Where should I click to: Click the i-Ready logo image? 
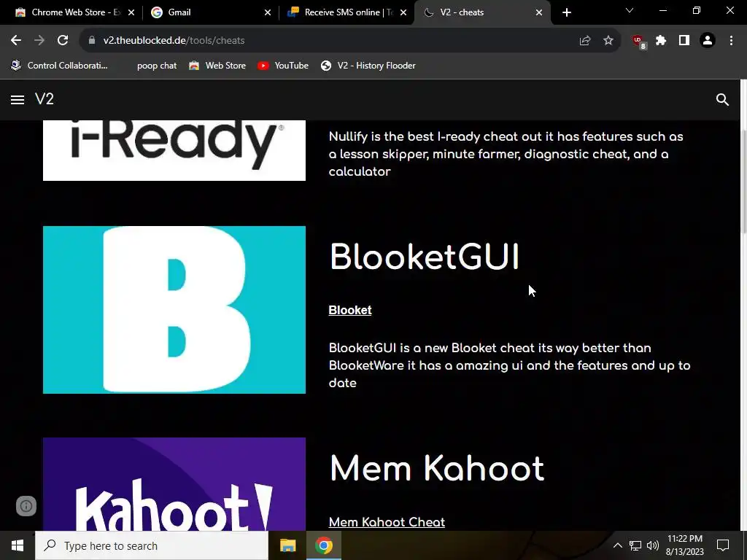pyautogui.click(x=174, y=150)
